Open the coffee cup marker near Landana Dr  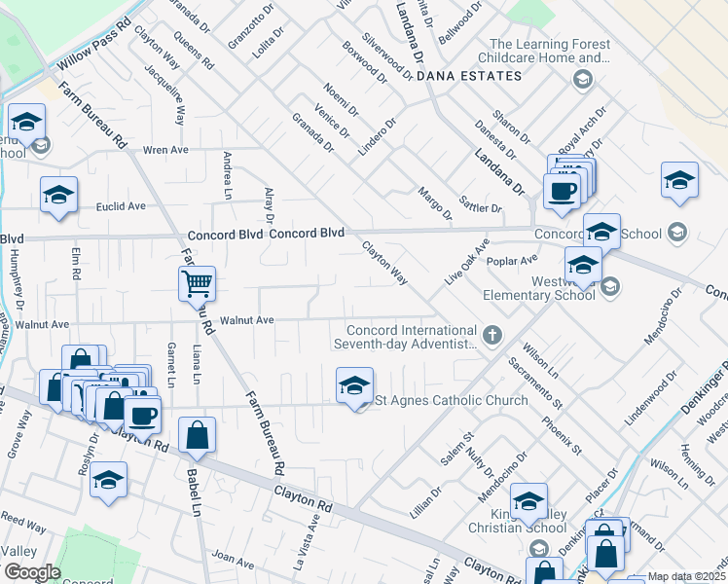click(562, 192)
